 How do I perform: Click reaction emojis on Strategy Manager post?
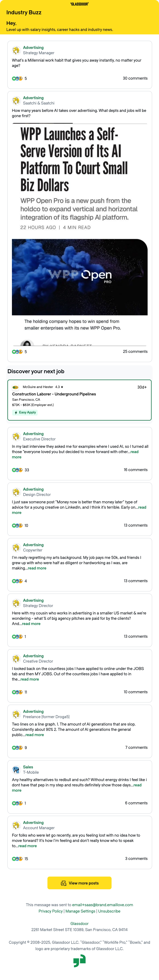pos(17,78)
